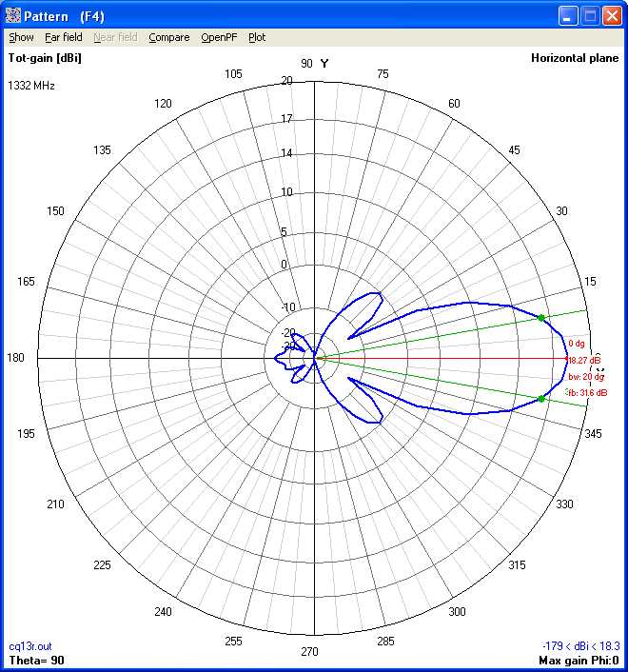Screen dimensions: 628x672
Task: Open the Compare menu
Action: [168, 37]
